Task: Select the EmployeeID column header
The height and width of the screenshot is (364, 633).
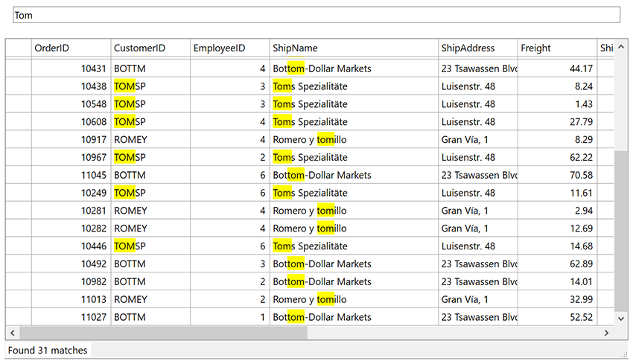Action: point(229,48)
